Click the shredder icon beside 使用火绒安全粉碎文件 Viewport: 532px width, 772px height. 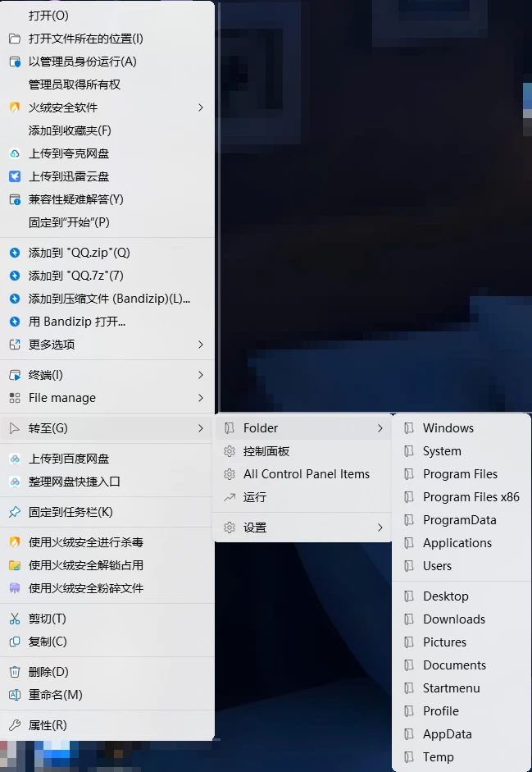(x=15, y=588)
